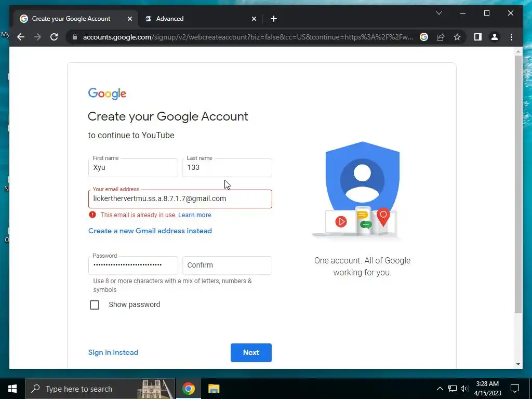Reload the page with the refresh icon
The image size is (532, 399).
(x=54, y=37)
